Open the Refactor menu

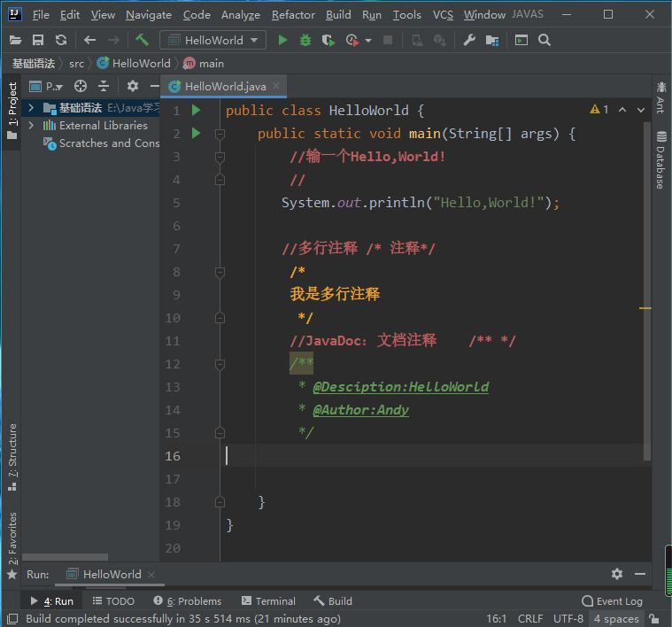tap(293, 15)
